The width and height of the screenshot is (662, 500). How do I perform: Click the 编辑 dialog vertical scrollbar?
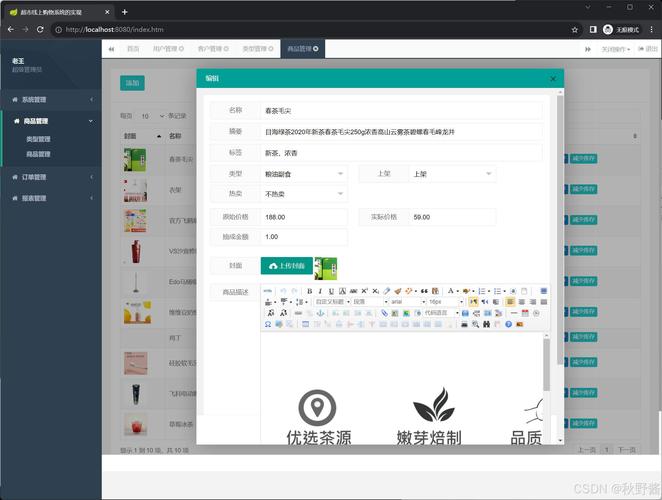click(560, 230)
